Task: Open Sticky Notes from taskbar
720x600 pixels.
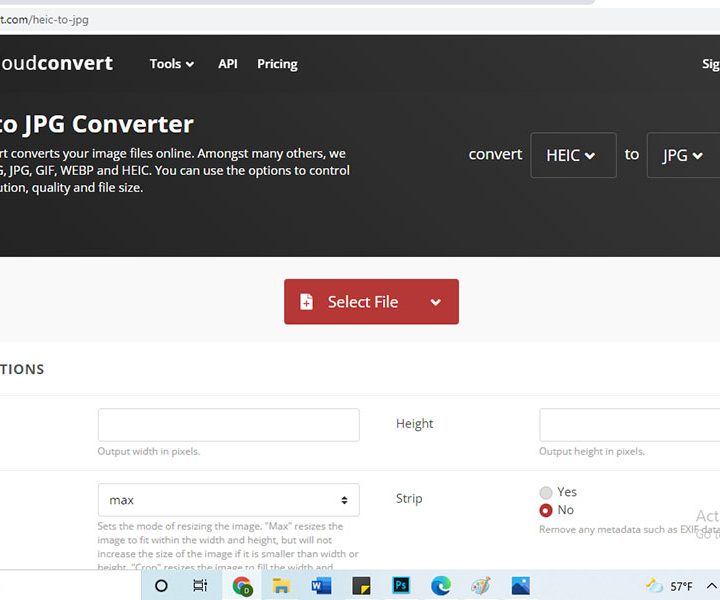Action: pyautogui.click(x=361, y=586)
